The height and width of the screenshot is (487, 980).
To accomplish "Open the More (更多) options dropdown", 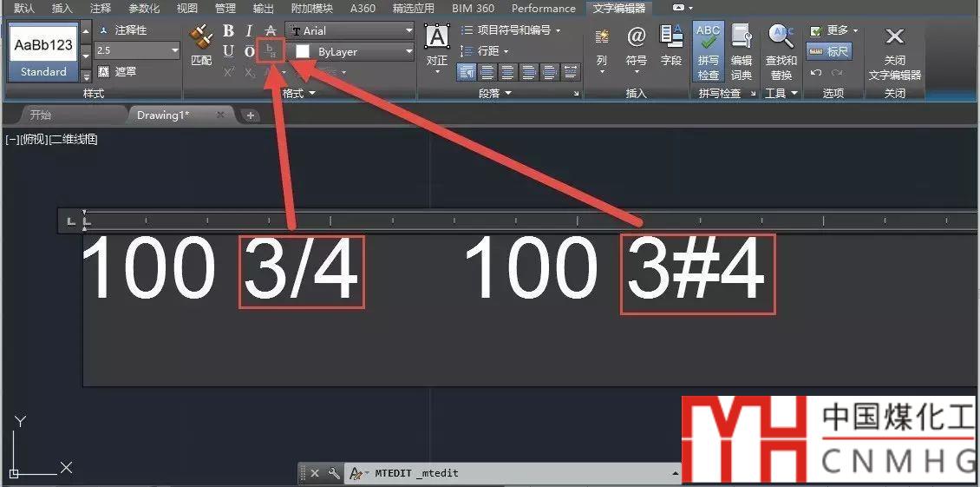I will (x=833, y=30).
